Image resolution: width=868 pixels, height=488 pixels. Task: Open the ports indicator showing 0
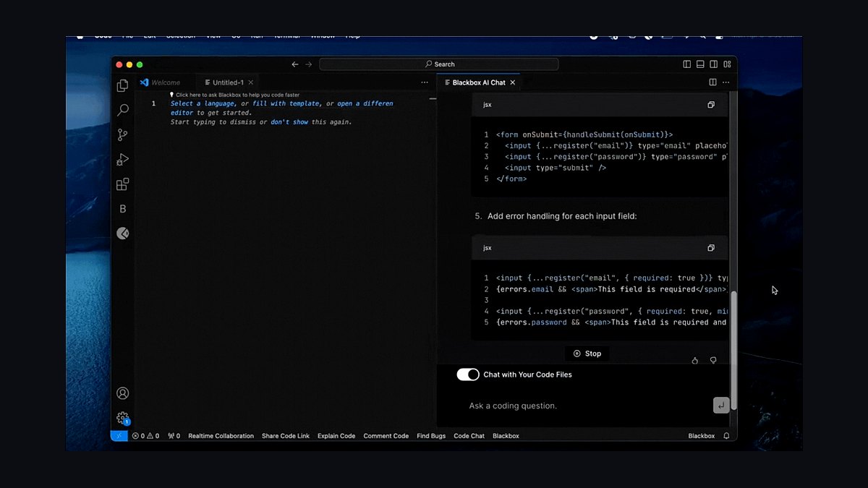(174, 436)
